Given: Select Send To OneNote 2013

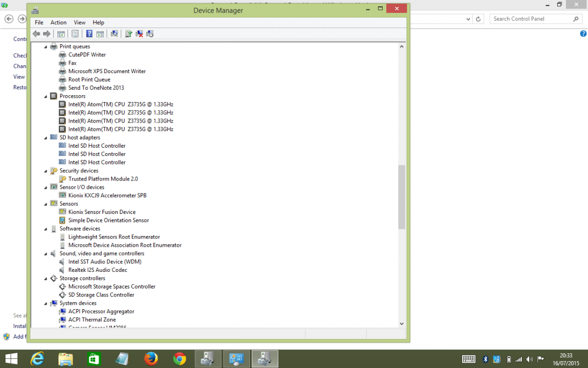Looking at the screenshot, I should coord(96,88).
